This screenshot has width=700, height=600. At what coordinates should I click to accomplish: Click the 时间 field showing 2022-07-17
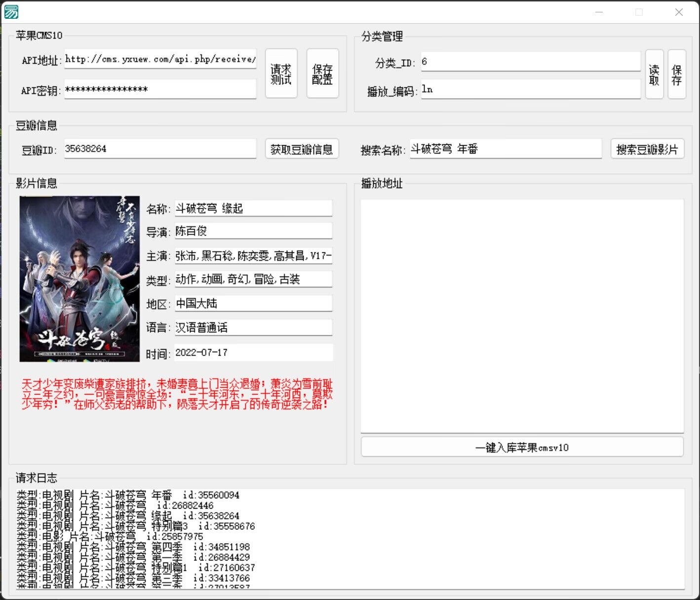click(254, 352)
